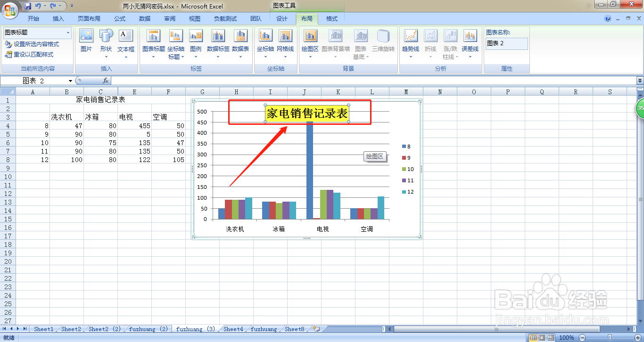Insert a picture (图片) into chart

[x=86, y=41]
